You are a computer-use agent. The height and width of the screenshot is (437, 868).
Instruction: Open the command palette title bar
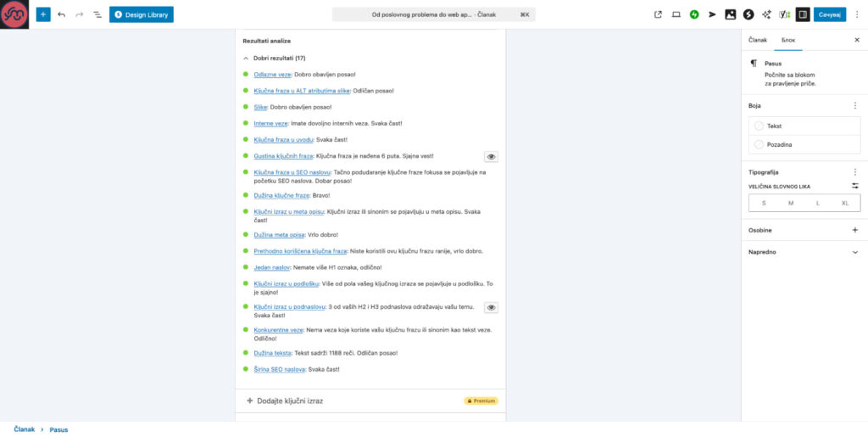click(433, 15)
